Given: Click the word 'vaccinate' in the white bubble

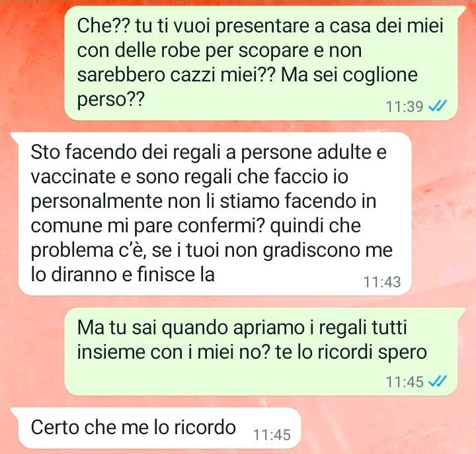Looking at the screenshot, I should 73,177.
